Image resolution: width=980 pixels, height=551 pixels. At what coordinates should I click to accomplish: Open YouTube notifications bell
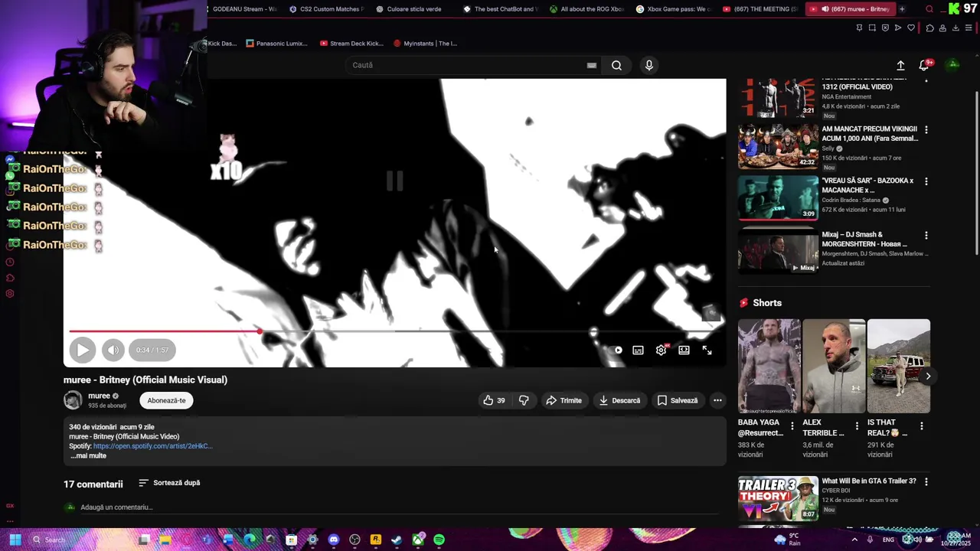924,65
